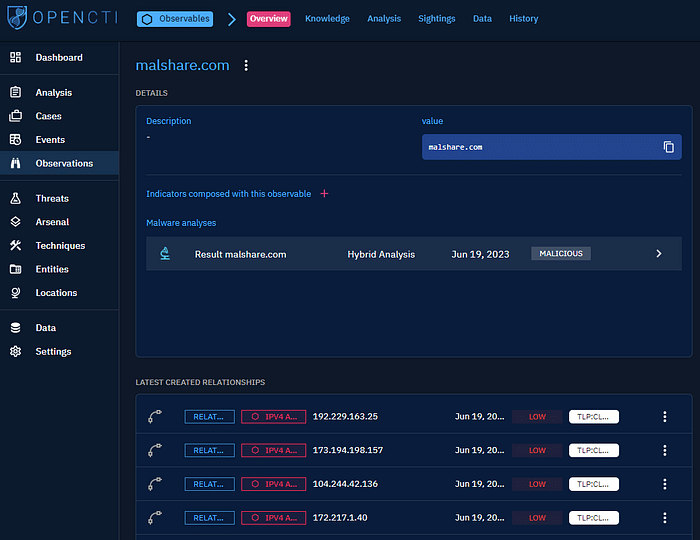Navigate to Cases in sidebar
This screenshot has width=700, height=540.
[x=48, y=116]
